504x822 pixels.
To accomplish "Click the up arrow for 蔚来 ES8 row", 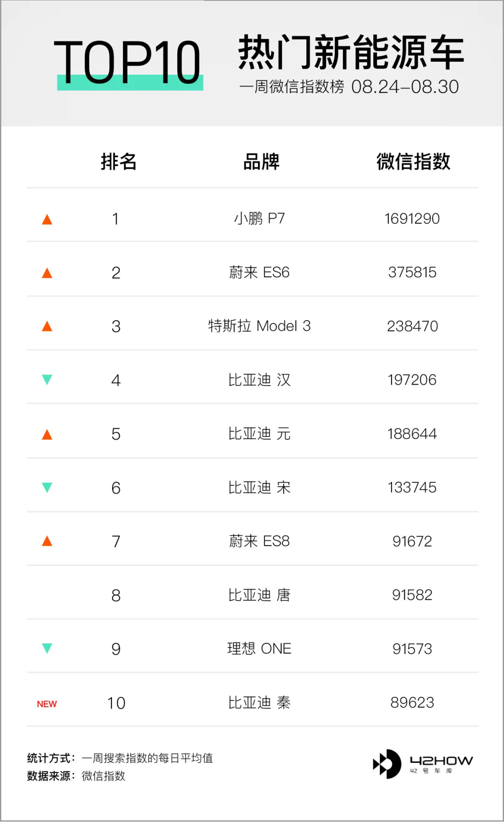I will (47, 541).
